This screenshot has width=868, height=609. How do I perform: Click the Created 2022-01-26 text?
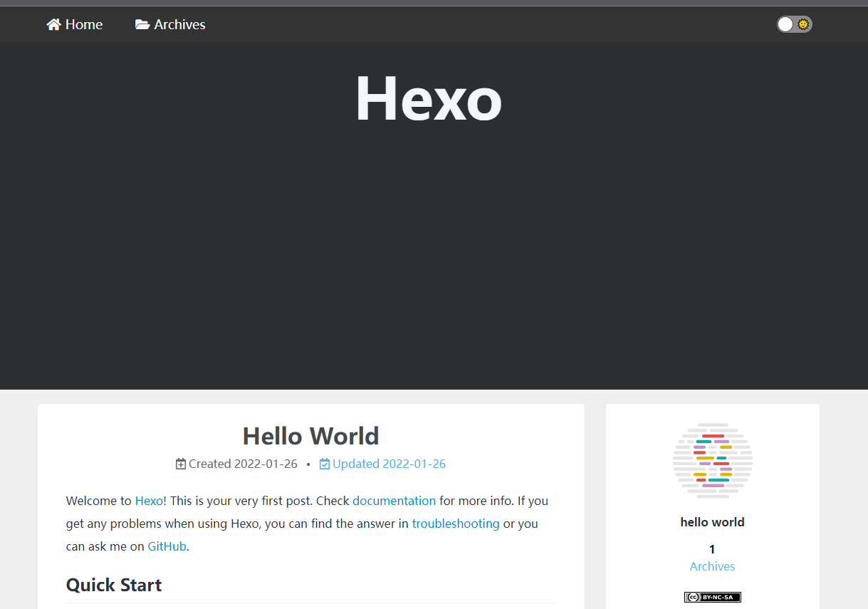click(243, 464)
